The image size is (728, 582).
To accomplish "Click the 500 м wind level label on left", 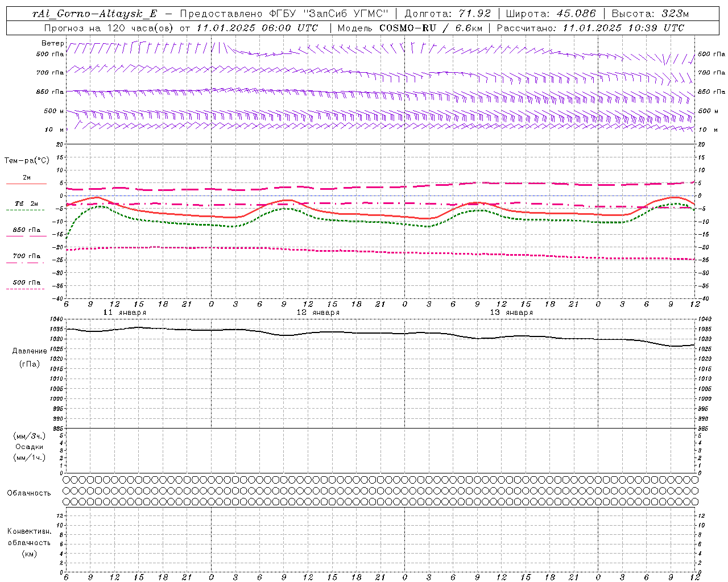I will click(54, 111).
